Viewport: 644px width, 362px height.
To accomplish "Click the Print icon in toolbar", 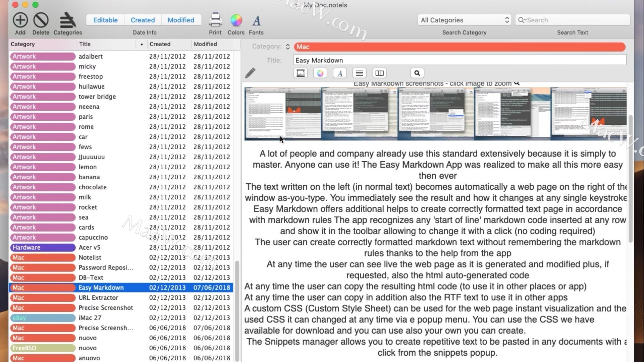I will point(215,20).
